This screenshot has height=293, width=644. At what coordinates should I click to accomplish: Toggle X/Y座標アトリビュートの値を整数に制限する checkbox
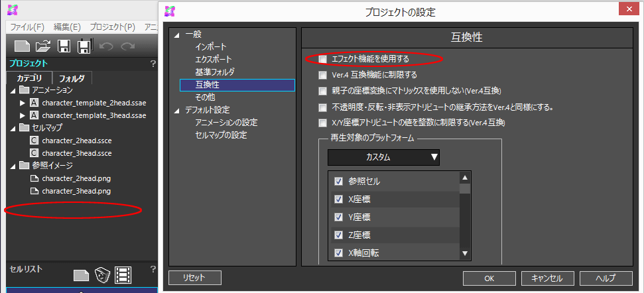(323, 123)
